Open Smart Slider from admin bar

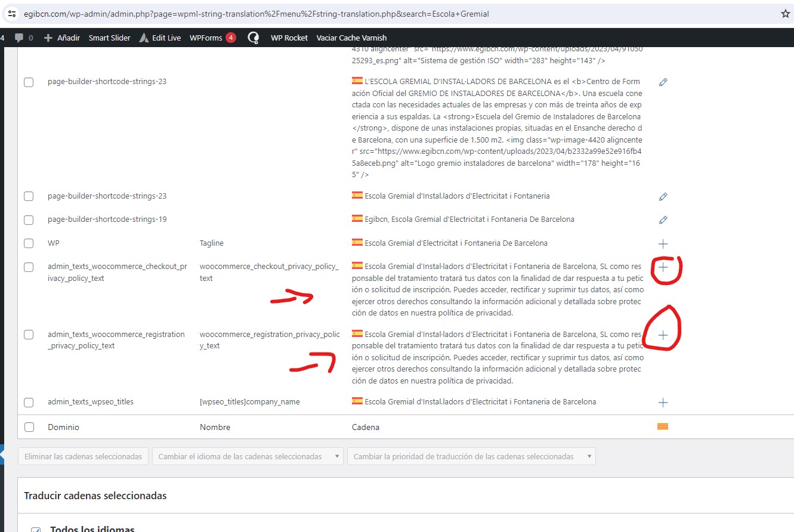pos(110,38)
